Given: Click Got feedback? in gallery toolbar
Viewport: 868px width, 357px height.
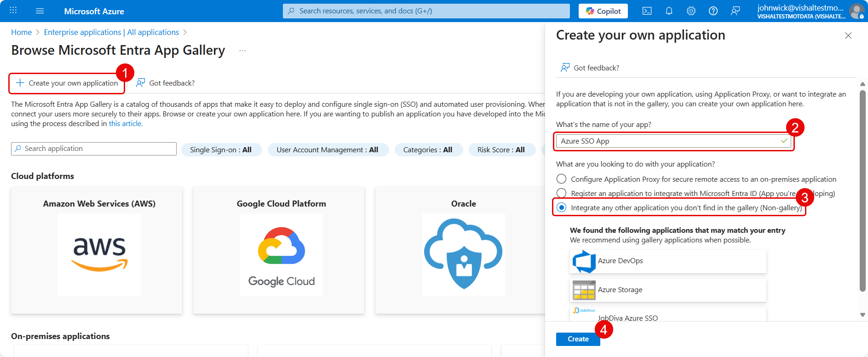Looking at the screenshot, I should (165, 83).
